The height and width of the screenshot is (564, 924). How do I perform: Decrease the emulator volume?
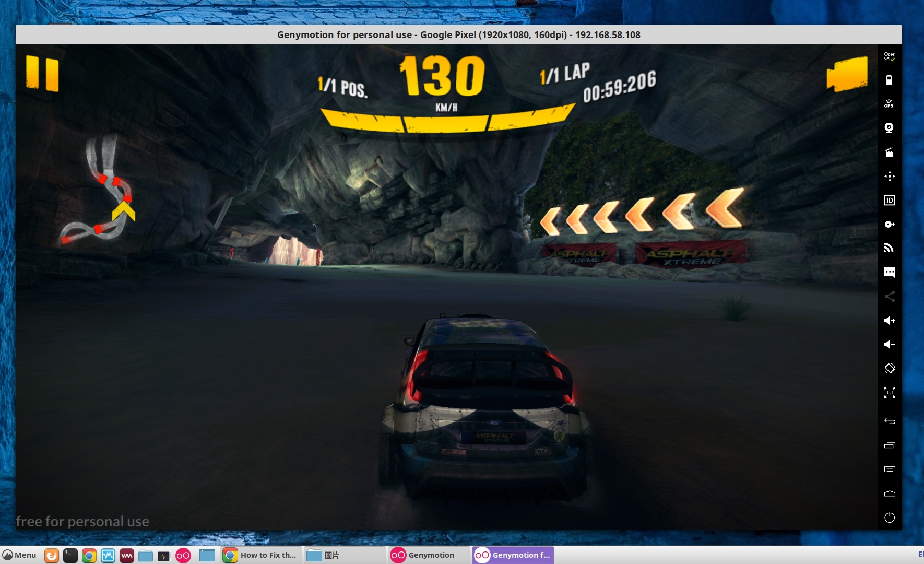(x=889, y=344)
